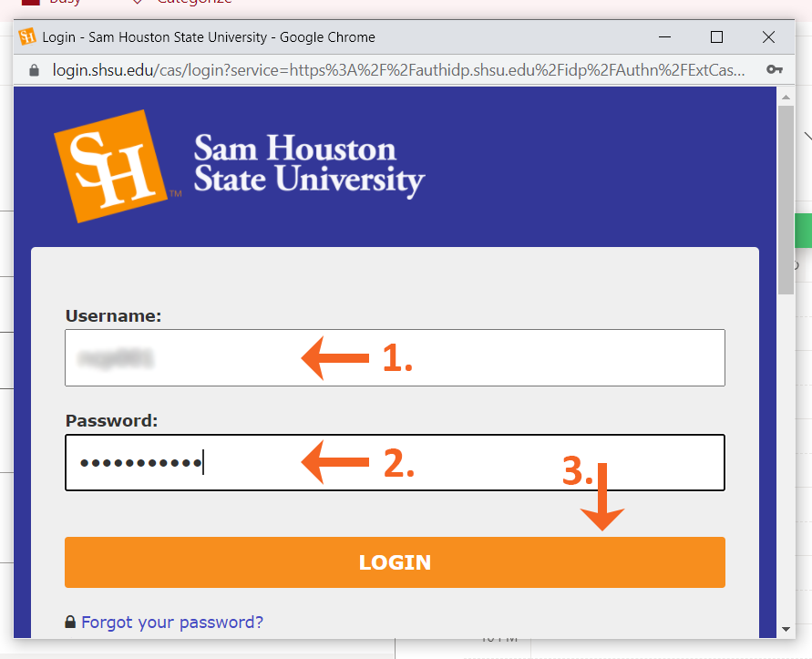Screen dimensions: 812x659
Task: Open the Forgot your password link
Action: coord(173,622)
